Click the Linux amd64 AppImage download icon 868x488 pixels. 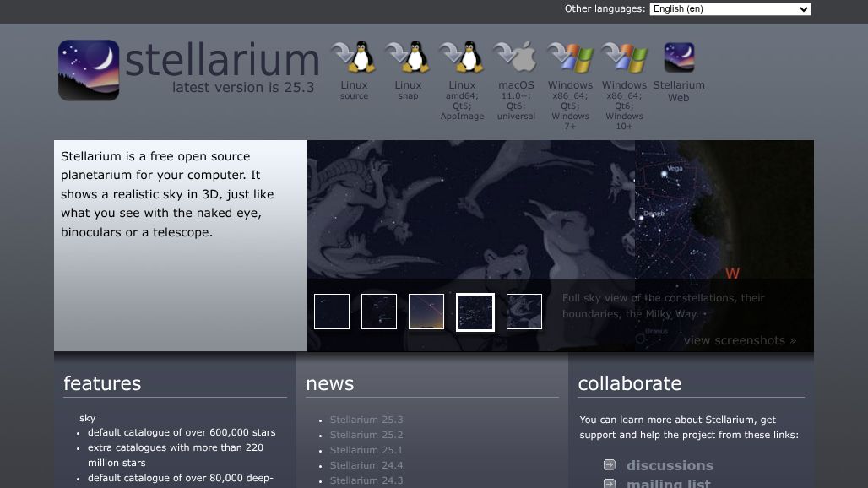[462, 57]
